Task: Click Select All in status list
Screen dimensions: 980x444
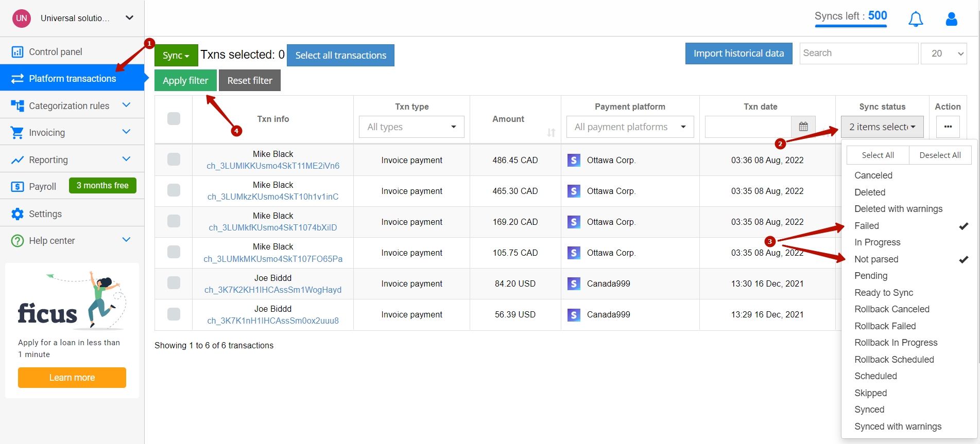Action: 878,155
